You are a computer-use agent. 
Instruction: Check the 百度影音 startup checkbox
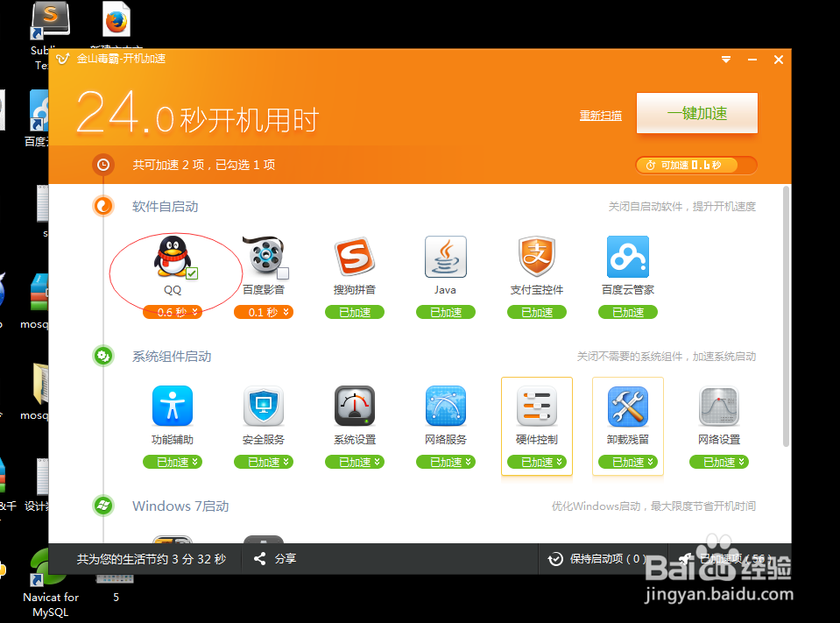[x=283, y=273]
